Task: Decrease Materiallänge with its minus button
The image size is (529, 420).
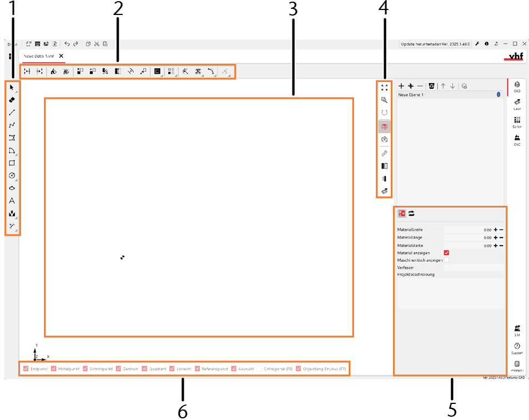Action: pos(501,237)
